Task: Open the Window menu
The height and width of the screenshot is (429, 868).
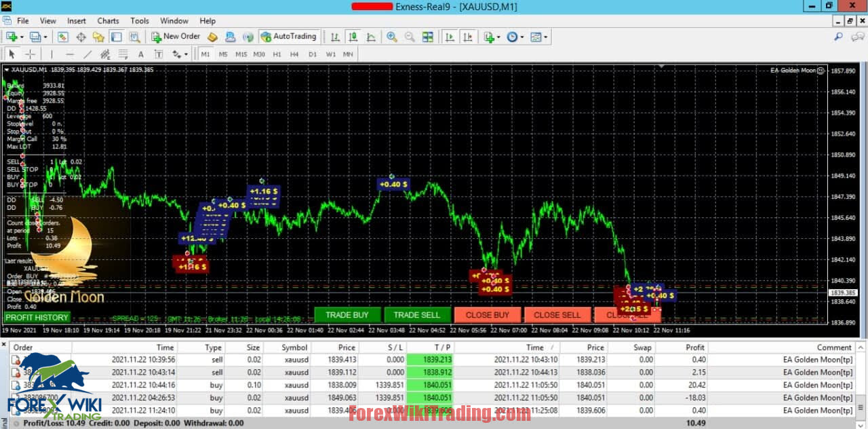Action: (x=174, y=21)
